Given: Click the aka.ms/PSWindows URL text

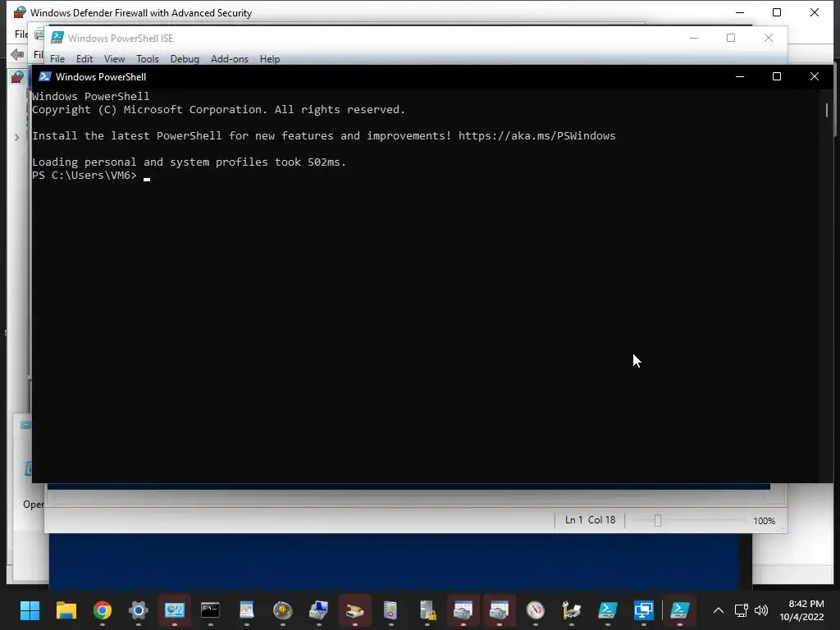Looking at the screenshot, I should (536, 135).
